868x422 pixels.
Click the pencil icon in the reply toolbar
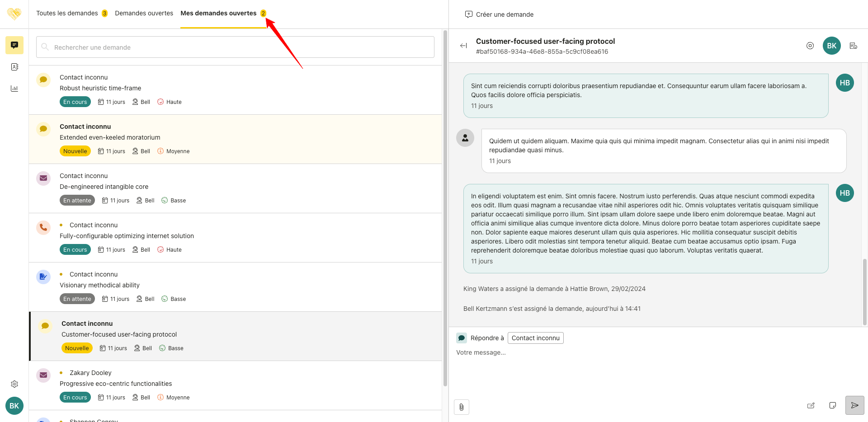[x=811, y=405]
